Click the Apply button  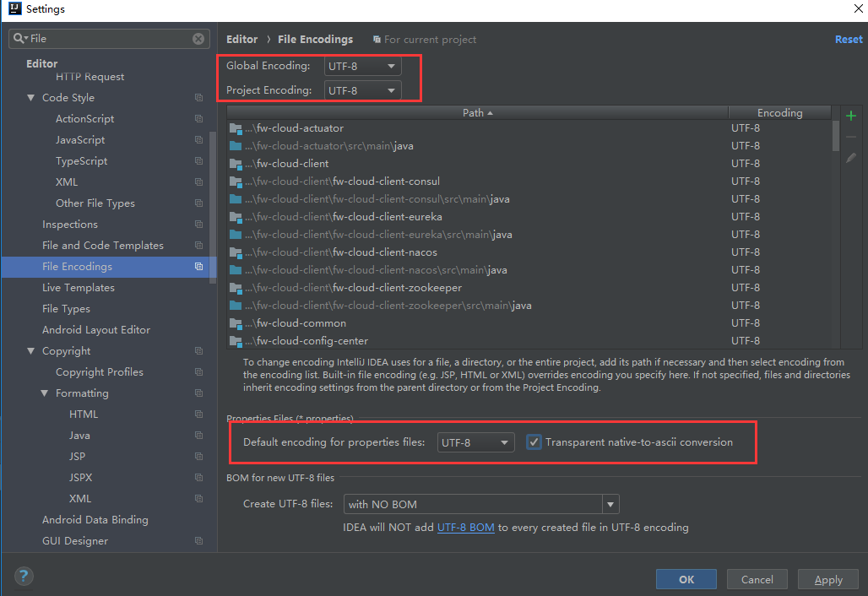click(x=827, y=579)
